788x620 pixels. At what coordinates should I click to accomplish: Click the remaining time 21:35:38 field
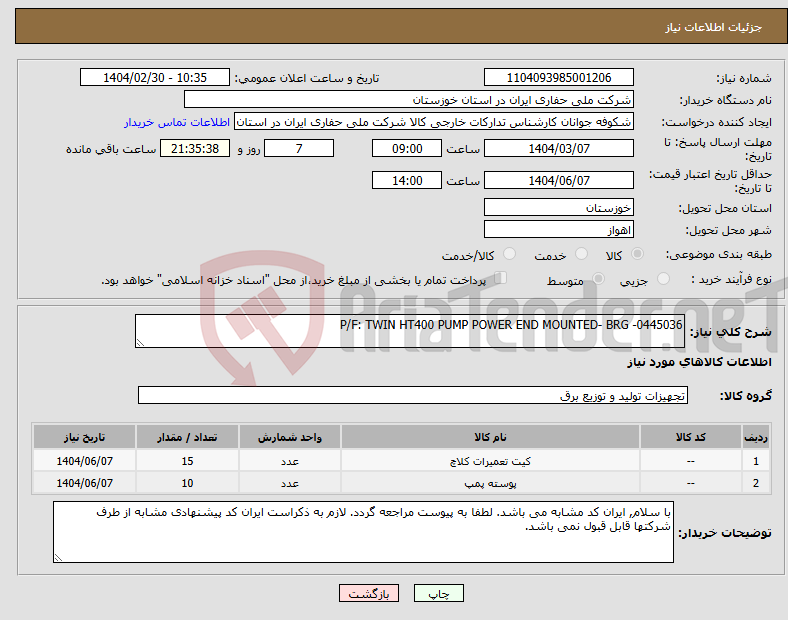tap(195, 148)
